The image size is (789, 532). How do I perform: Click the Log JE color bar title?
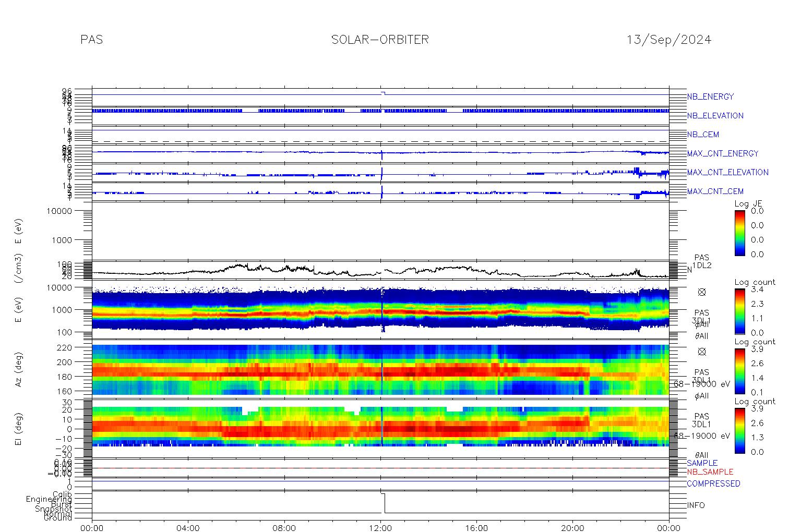click(749, 204)
